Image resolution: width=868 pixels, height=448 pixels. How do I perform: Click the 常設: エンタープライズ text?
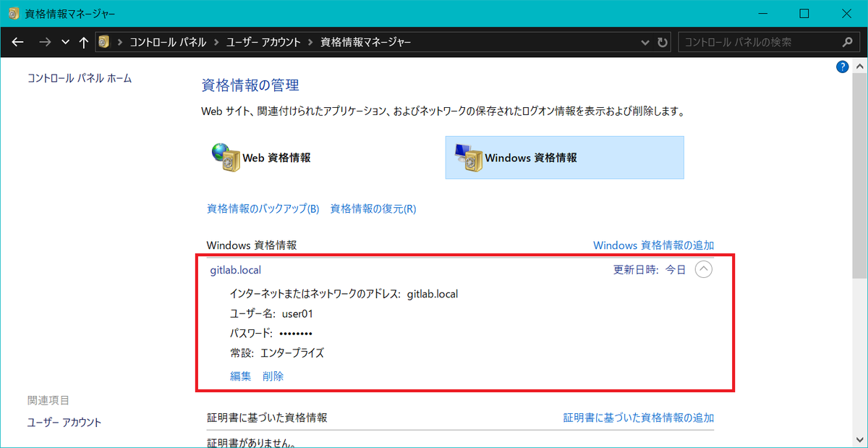coord(277,353)
